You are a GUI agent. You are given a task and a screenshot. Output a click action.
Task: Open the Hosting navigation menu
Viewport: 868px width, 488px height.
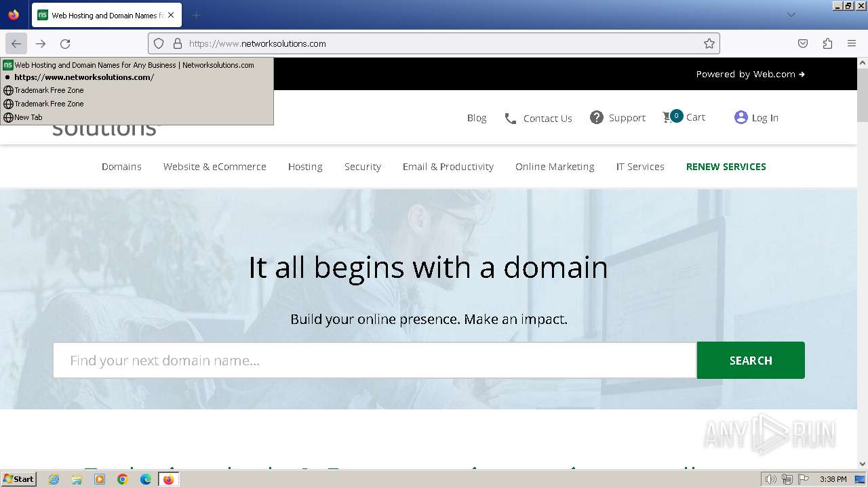coord(305,167)
